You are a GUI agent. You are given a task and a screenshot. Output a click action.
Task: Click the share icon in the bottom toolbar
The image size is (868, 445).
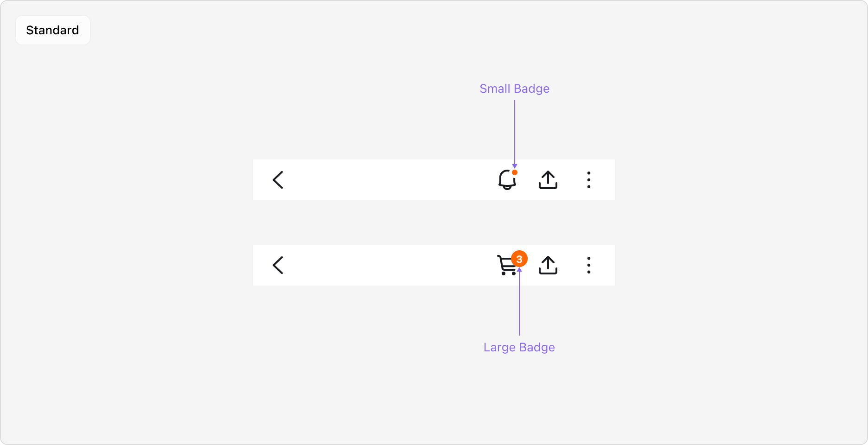point(548,265)
